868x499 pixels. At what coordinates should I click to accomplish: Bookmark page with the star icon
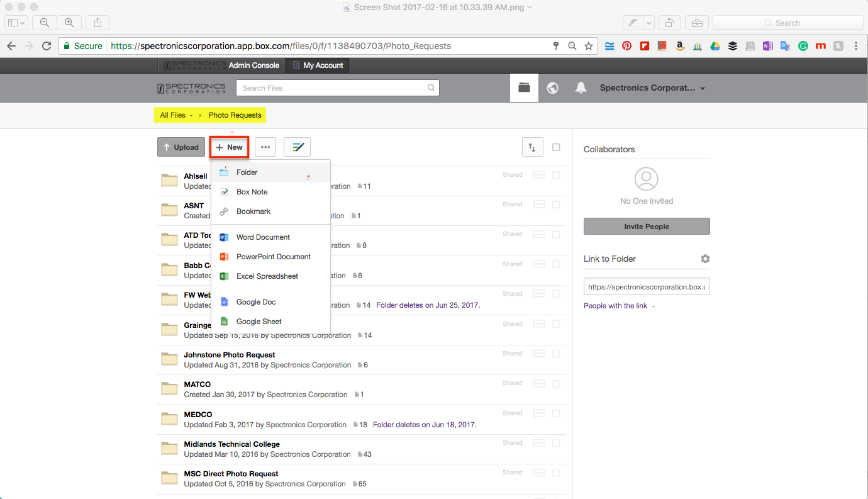tap(589, 46)
